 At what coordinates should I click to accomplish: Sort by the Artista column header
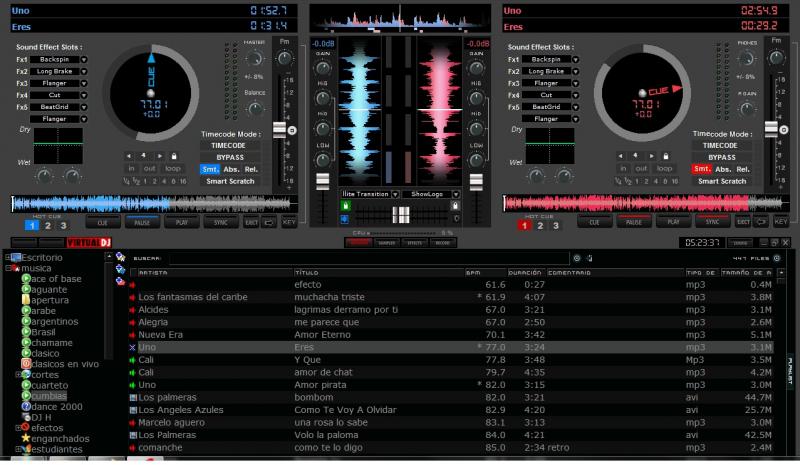tap(215, 273)
